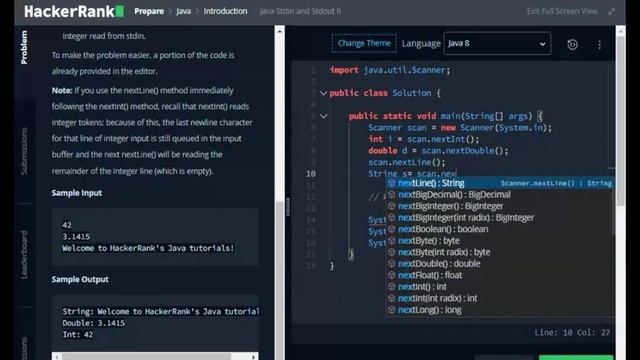Click the Line: 10 Col: 27 status
Viewport: 640px width, 360px height.
click(572, 333)
